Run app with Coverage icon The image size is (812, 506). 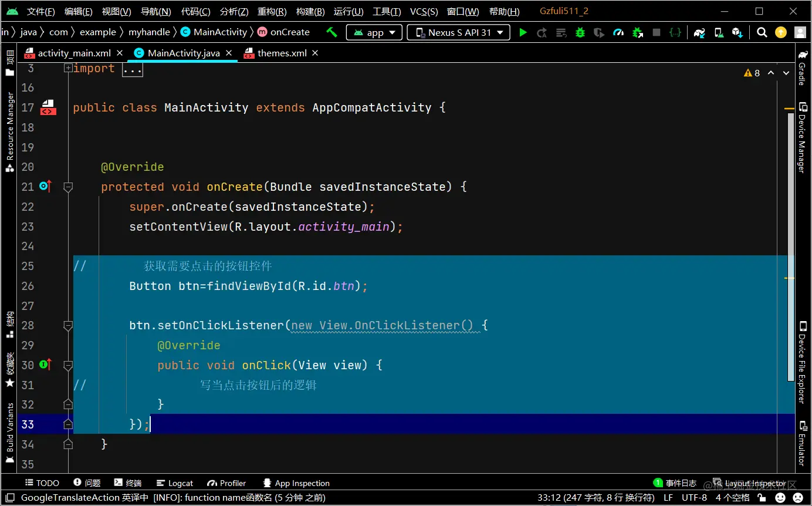599,32
